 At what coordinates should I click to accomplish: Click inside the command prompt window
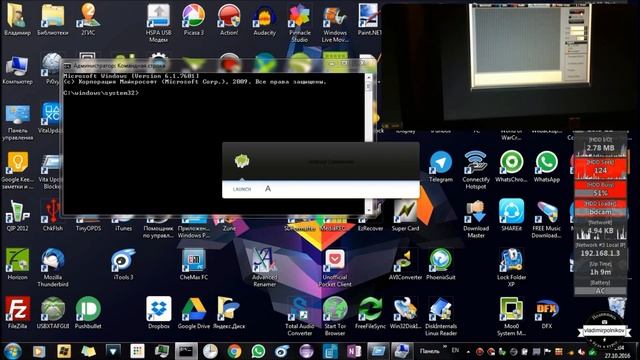click(x=213, y=143)
